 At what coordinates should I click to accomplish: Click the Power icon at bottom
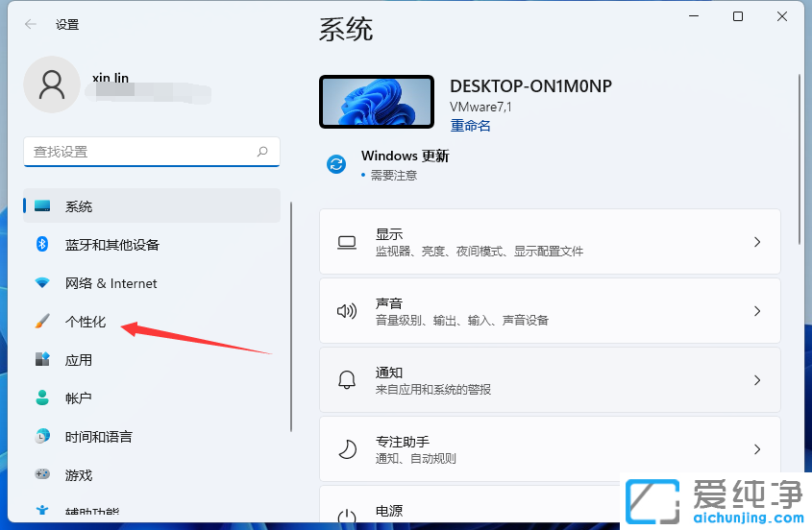(x=347, y=516)
